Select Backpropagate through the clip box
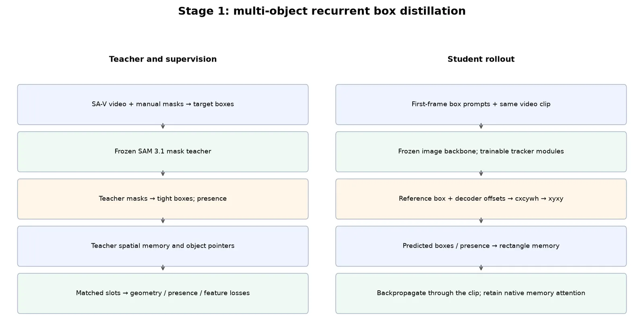Viewport: 644px width, 322px height. (x=481, y=293)
